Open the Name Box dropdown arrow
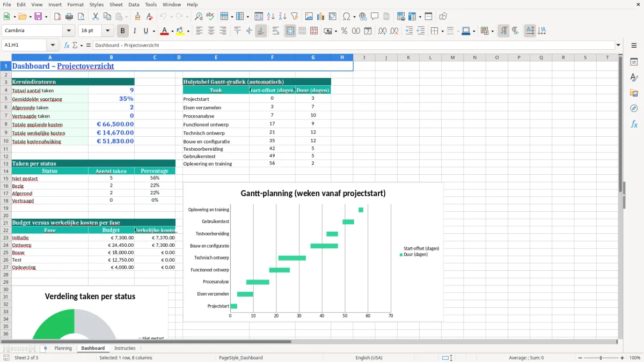 53,45
